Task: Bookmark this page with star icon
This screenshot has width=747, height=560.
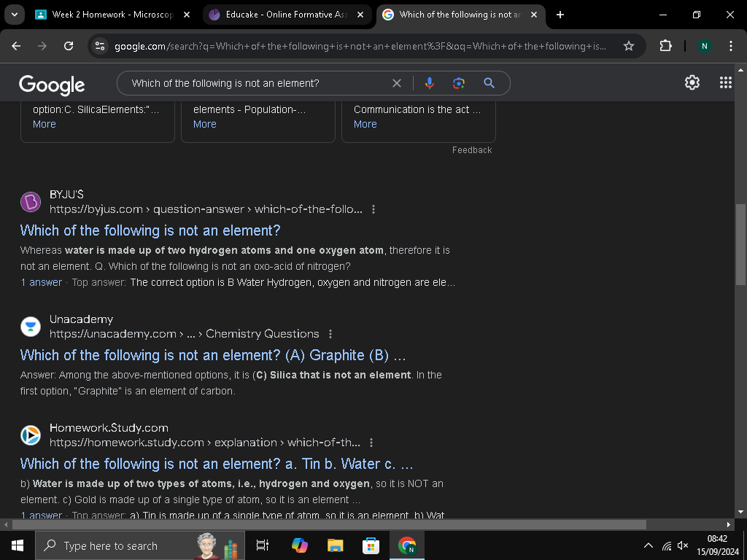Action: (x=629, y=46)
